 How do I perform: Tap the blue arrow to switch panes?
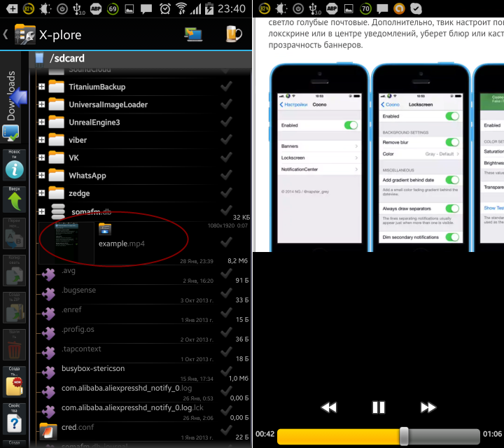(x=19, y=97)
